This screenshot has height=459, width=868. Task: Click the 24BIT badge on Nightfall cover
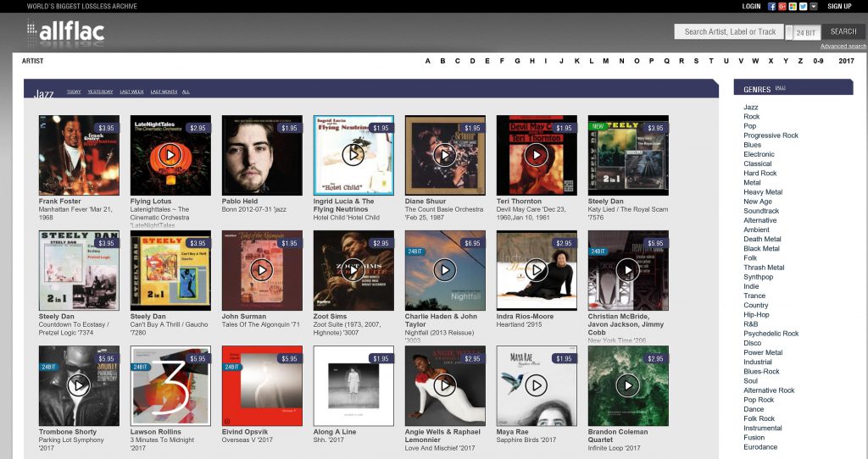[415, 252]
